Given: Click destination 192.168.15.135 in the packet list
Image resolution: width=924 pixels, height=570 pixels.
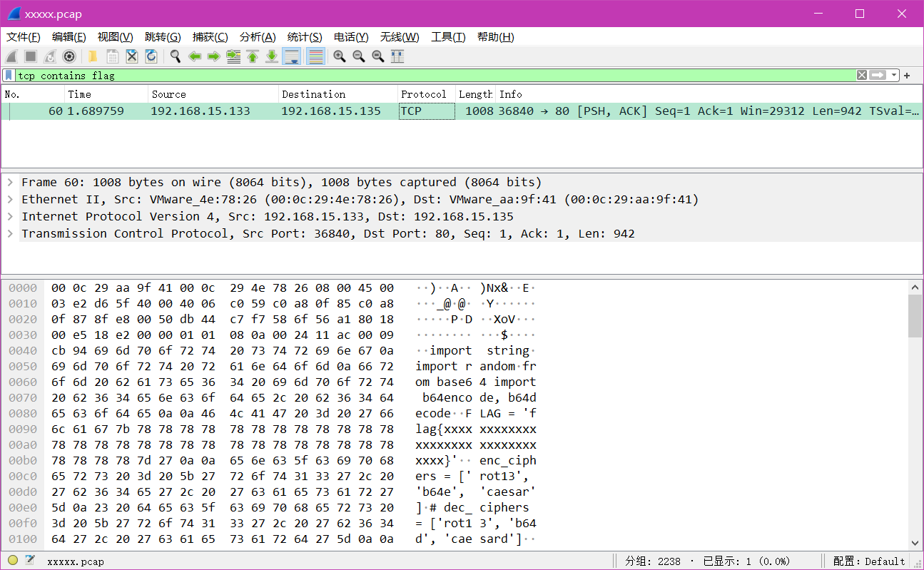Looking at the screenshot, I should click(331, 111).
